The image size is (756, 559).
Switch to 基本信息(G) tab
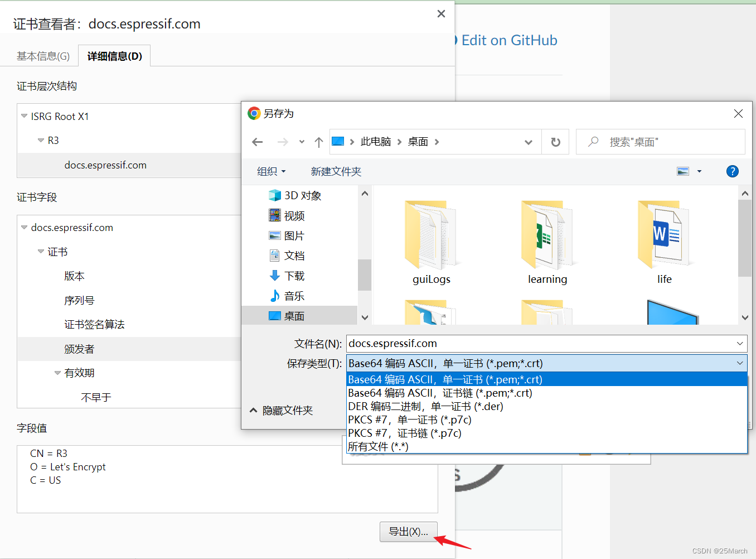click(x=43, y=56)
